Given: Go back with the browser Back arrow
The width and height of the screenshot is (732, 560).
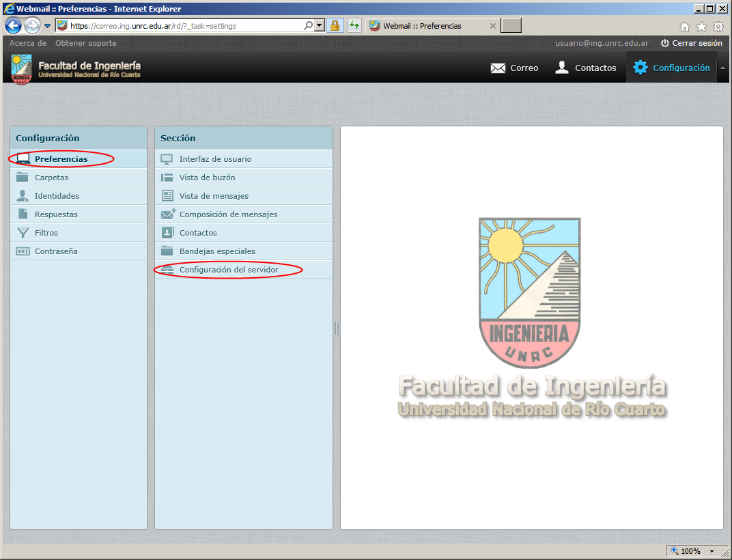Looking at the screenshot, I should [x=13, y=25].
